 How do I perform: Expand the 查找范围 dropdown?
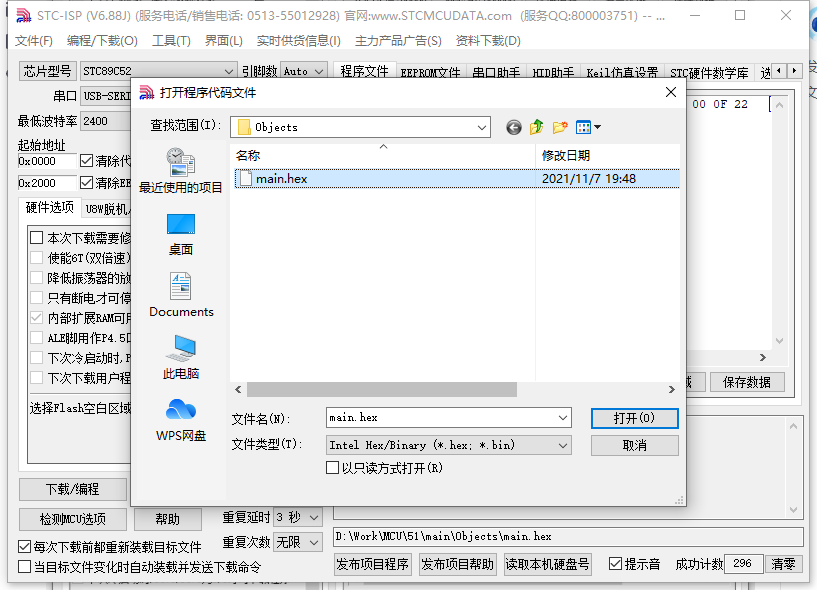pyautogui.click(x=481, y=127)
